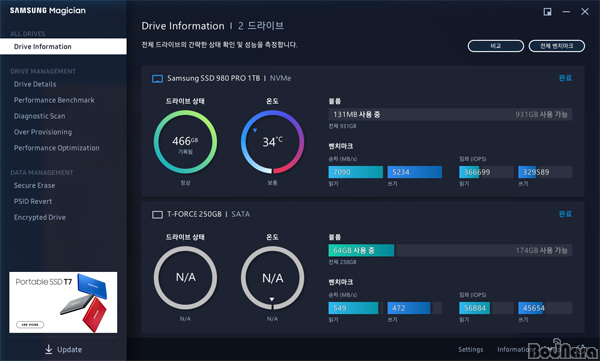Open the Drive Details menu item
This screenshot has width=600, height=361.
[35, 84]
